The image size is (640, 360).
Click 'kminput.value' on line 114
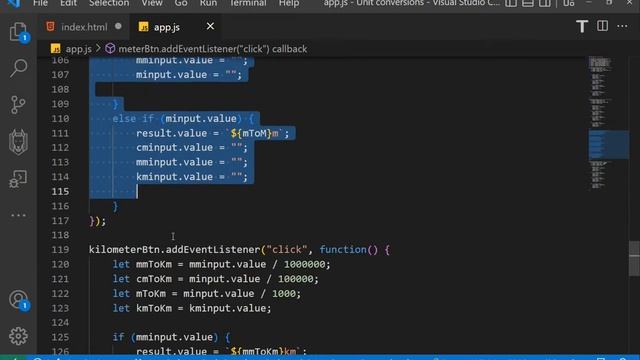(174, 177)
